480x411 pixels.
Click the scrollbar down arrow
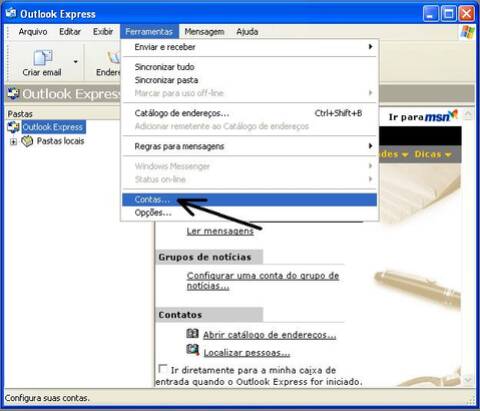(468, 380)
